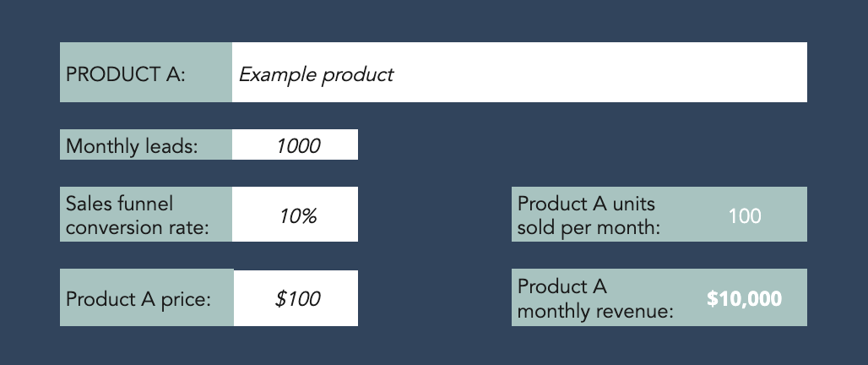Click the words 'Sales funnel' in label
Screen dimensions: 868x365
point(120,204)
